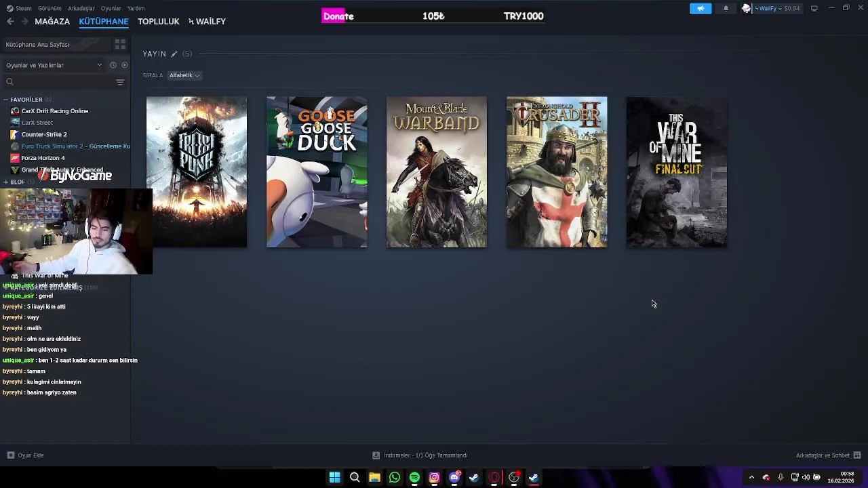
Task: Select CarX Street in favorites
Action: click(x=37, y=123)
